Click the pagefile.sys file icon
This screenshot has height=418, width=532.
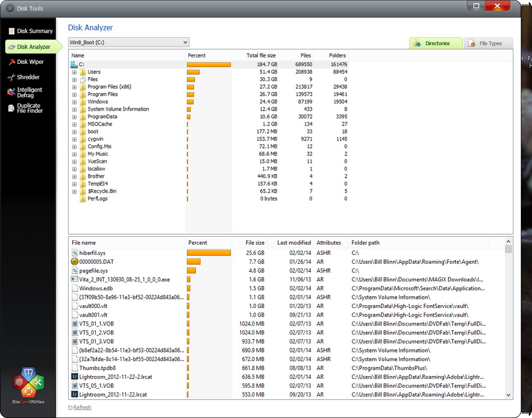[x=74, y=270]
